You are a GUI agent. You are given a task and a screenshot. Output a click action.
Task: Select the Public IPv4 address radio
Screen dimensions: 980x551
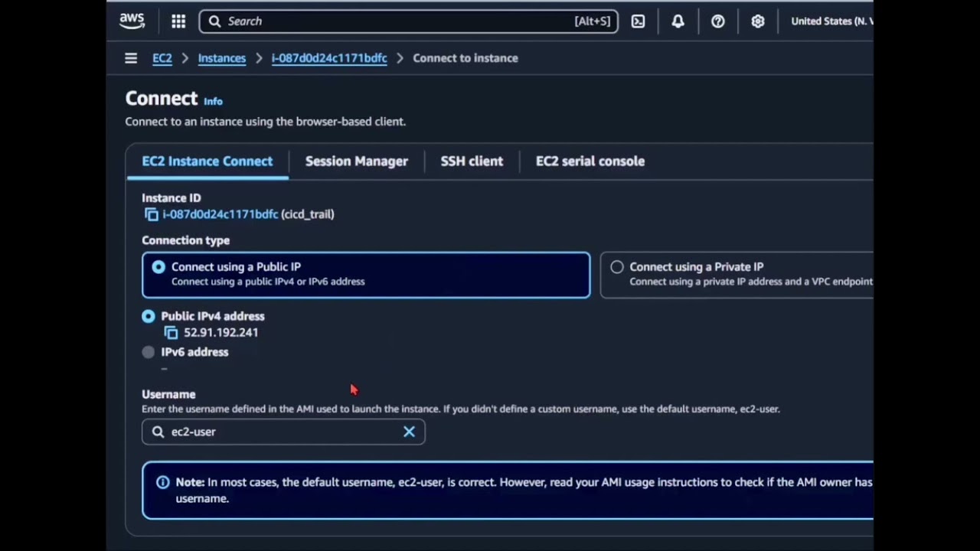pos(149,316)
